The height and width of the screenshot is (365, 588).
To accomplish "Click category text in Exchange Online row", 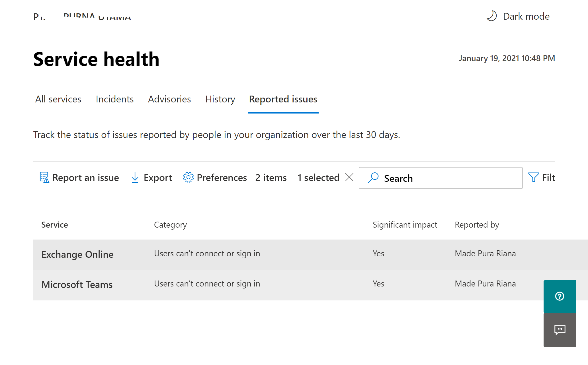I will click(x=207, y=253).
